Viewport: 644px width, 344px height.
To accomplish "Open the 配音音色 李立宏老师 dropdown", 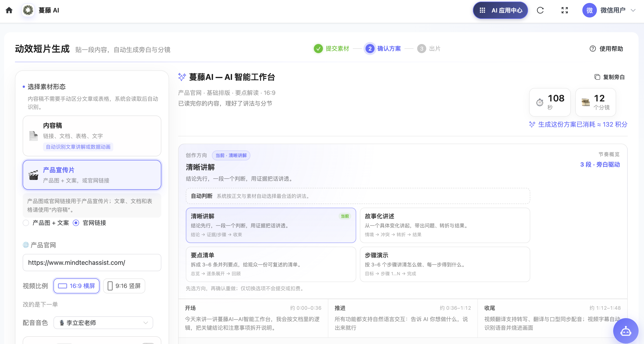I will tap(103, 323).
